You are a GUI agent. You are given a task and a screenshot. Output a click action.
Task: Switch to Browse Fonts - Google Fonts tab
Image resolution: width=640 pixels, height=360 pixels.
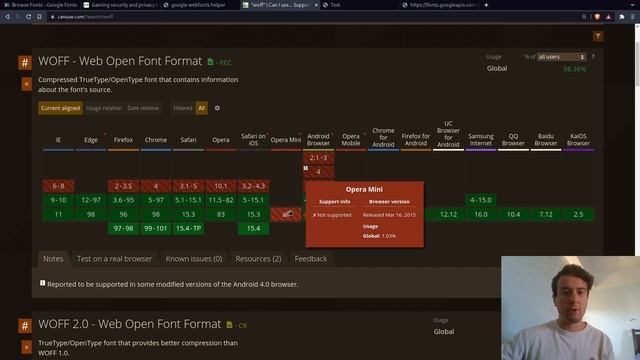pyautogui.click(x=40, y=5)
